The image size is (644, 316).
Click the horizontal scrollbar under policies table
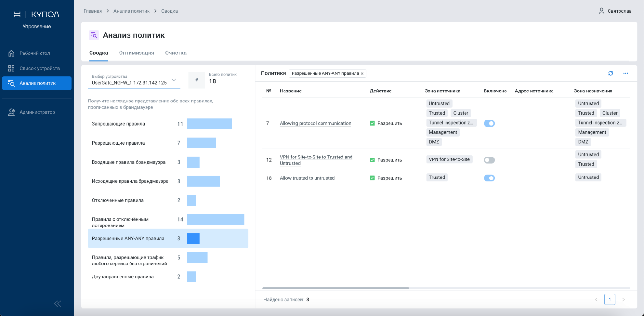click(x=335, y=288)
